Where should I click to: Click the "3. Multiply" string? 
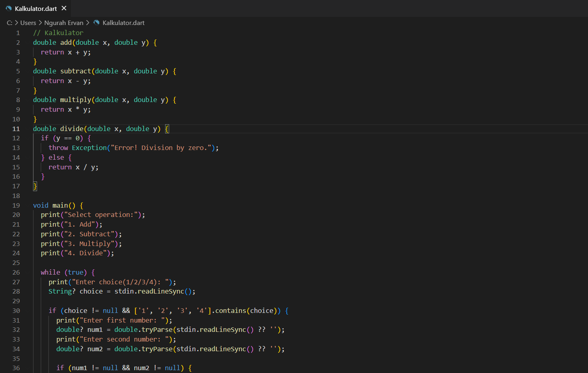(89, 244)
